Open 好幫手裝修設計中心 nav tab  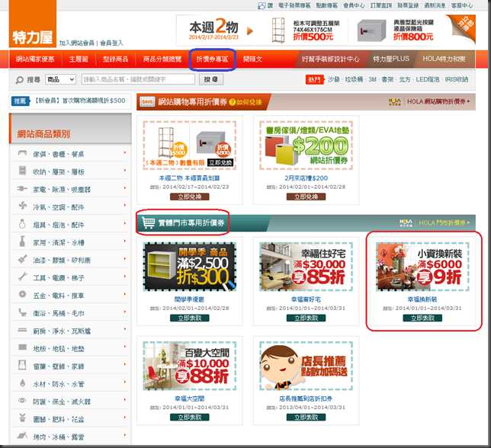point(330,59)
